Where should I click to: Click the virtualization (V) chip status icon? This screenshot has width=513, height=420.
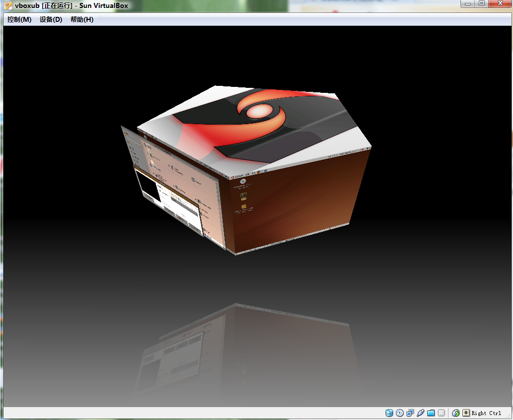442,413
